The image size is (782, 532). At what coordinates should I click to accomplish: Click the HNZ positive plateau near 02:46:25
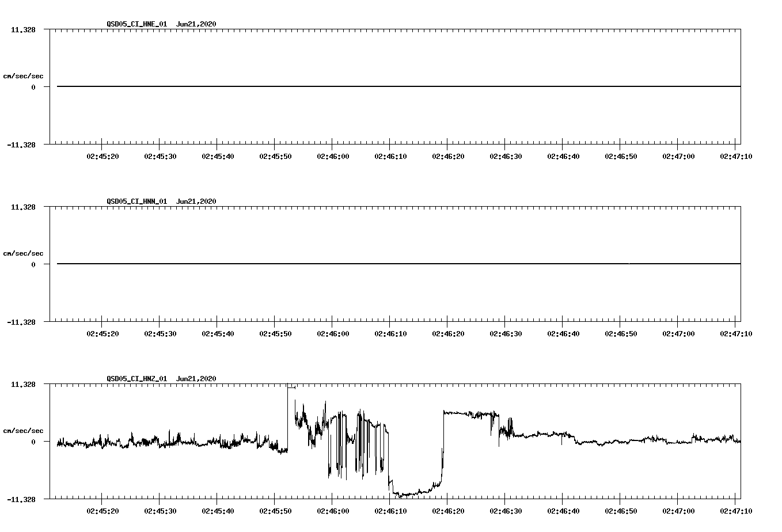tap(471, 413)
